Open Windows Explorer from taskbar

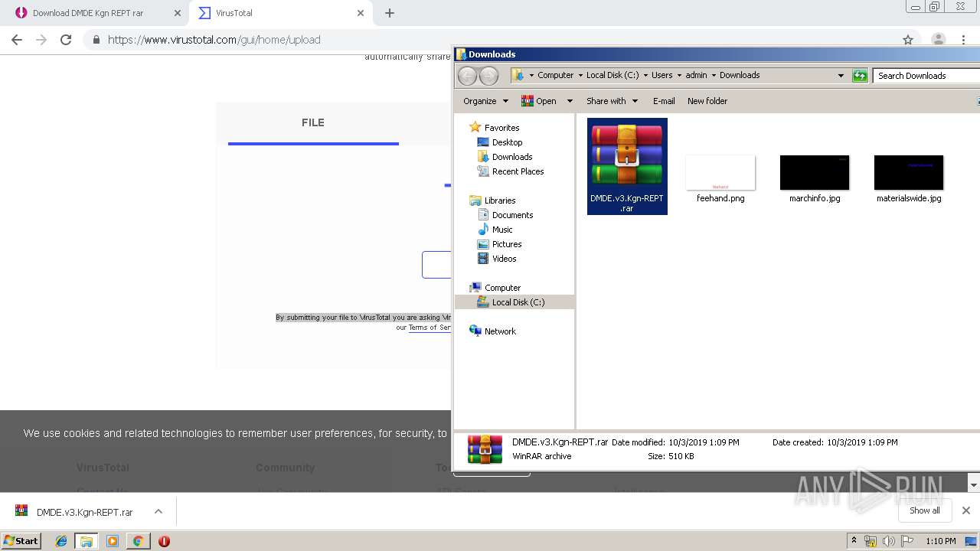point(87,541)
